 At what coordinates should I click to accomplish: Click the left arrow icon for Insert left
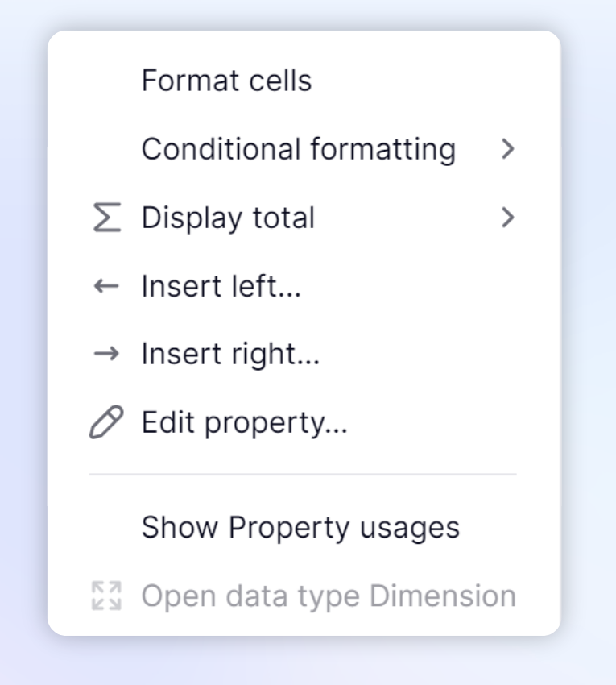point(106,286)
